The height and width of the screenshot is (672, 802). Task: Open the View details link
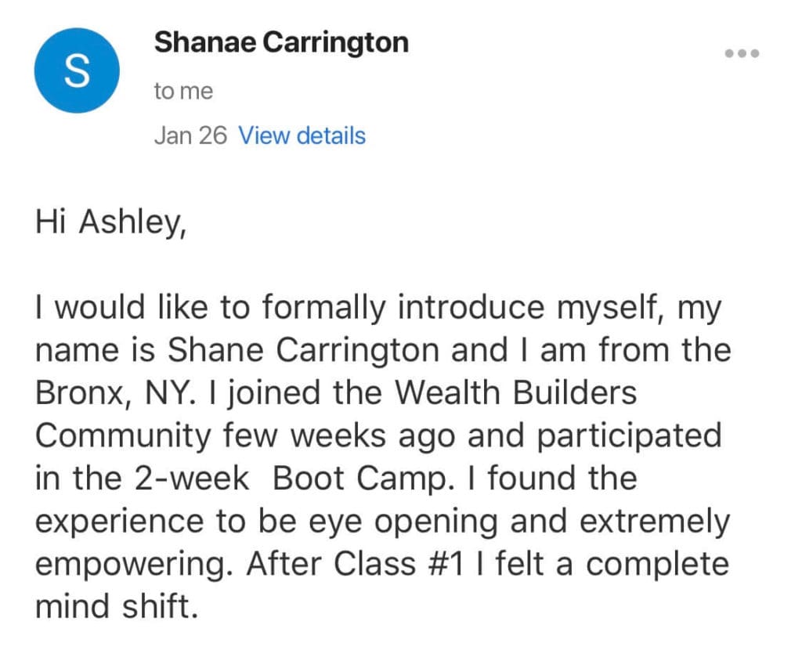pyautogui.click(x=302, y=136)
